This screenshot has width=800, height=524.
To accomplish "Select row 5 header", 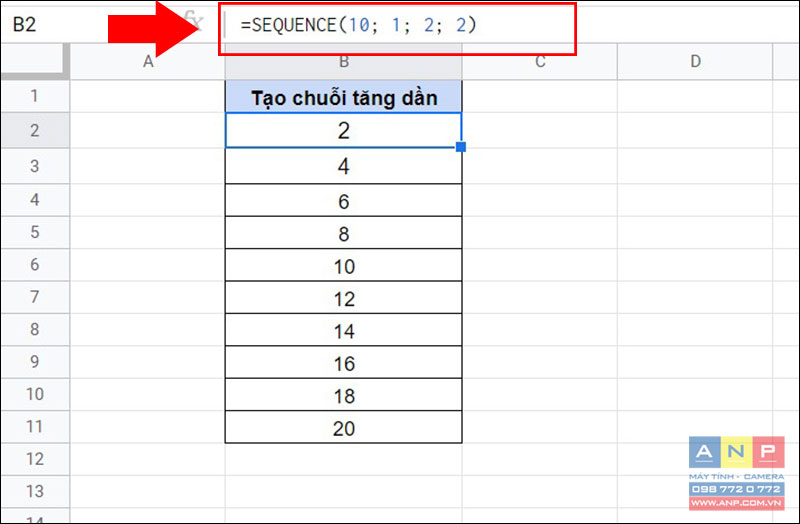I will tap(35, 232).
